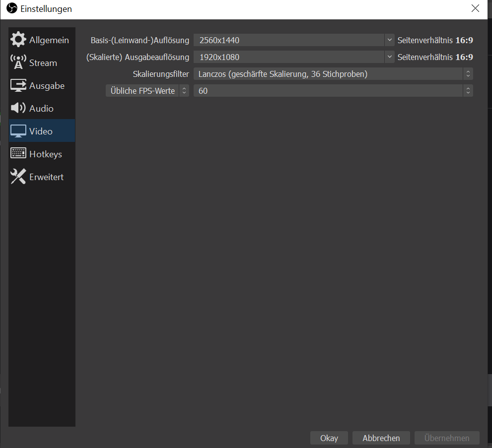Click the monitor icon for Video

point(18,131)
